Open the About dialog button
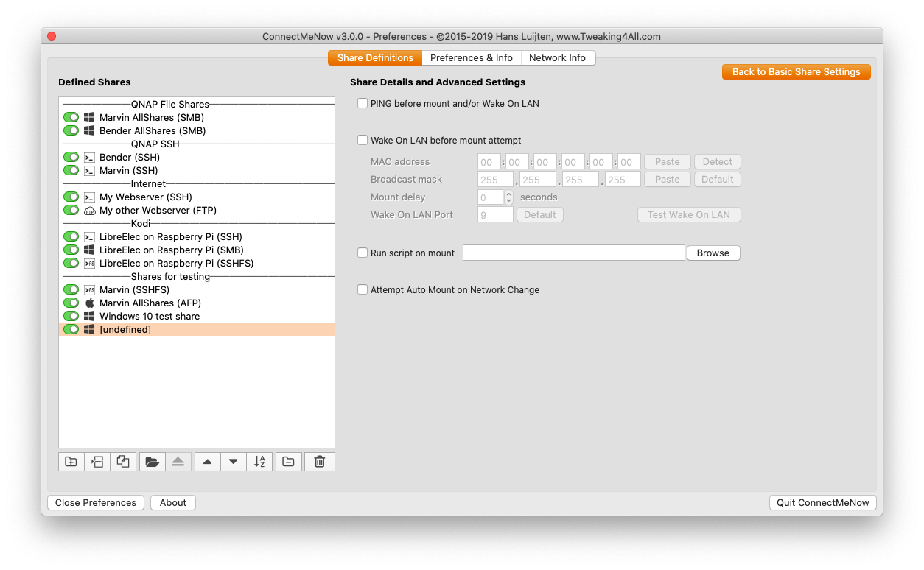Image resolution: width=924 pixels, height=570 pixels. tap(173, 502)
